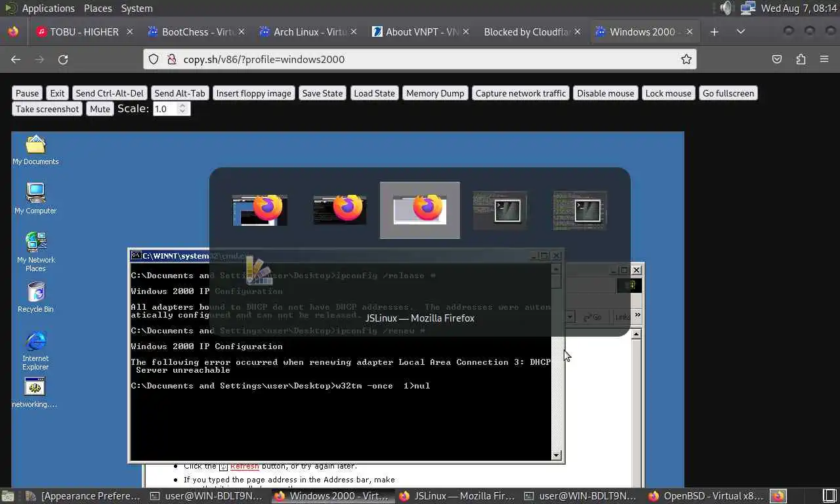The height and width of the screenshot is (504, 840).
Task: Toggle the Lock mouse button
Action: (669, 93)
